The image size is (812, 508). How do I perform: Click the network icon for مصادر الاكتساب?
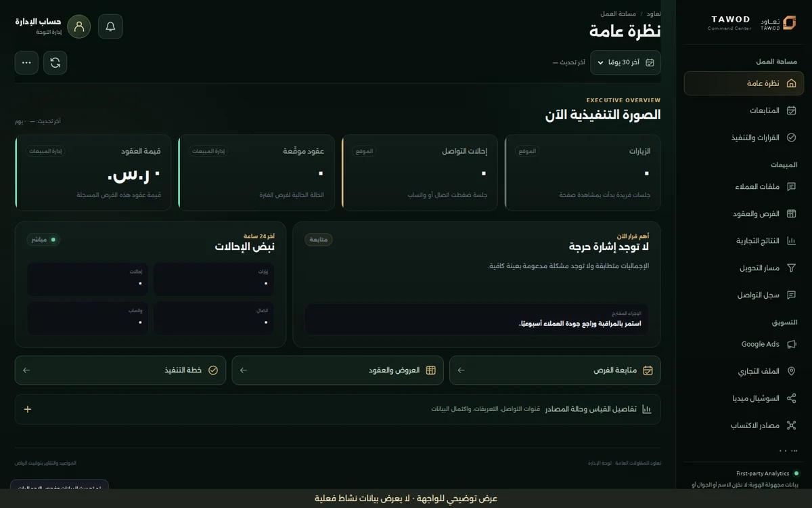coord(792,425)
